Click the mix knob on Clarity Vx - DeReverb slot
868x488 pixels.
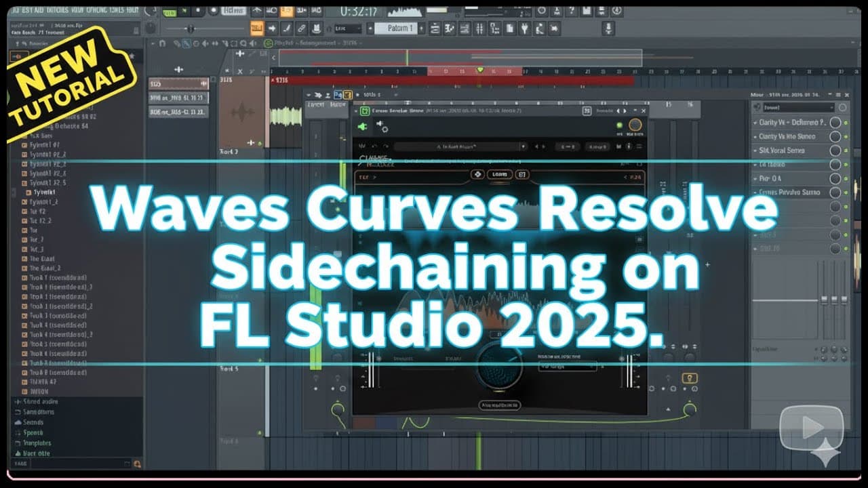tap(835, 123)
